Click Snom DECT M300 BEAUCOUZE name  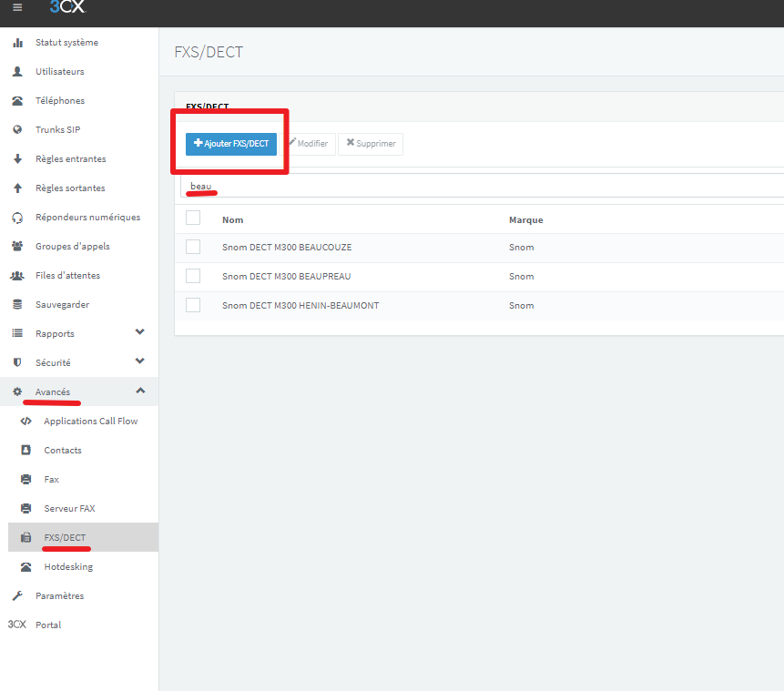pos(287,247)
